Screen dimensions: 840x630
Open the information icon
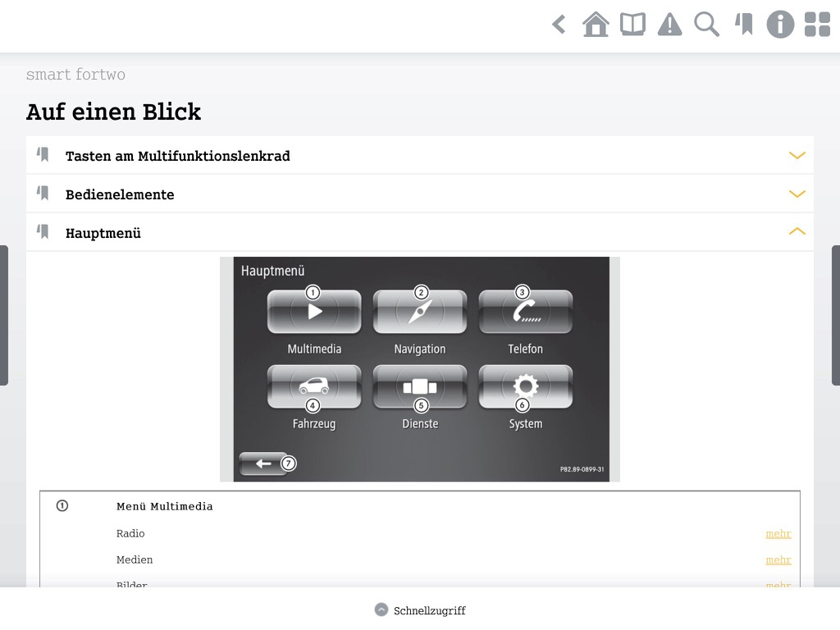pyautogui.click(x=780, y=25)
